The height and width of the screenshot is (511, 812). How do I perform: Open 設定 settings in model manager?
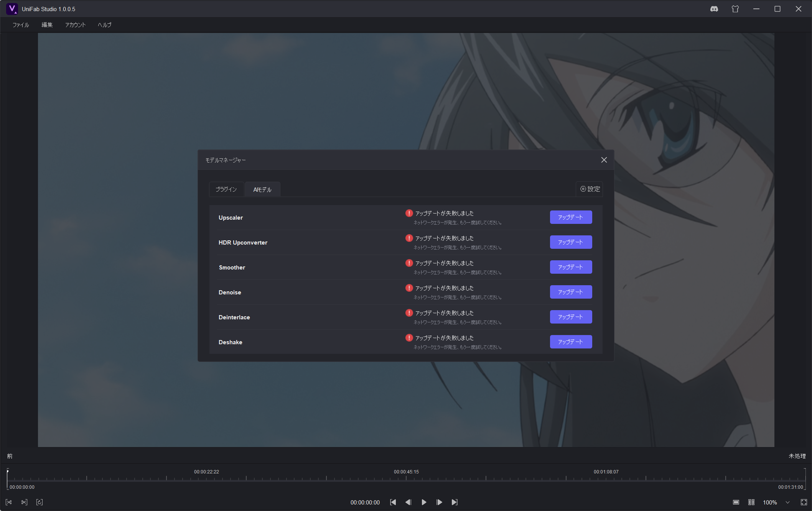coord(590,189)
